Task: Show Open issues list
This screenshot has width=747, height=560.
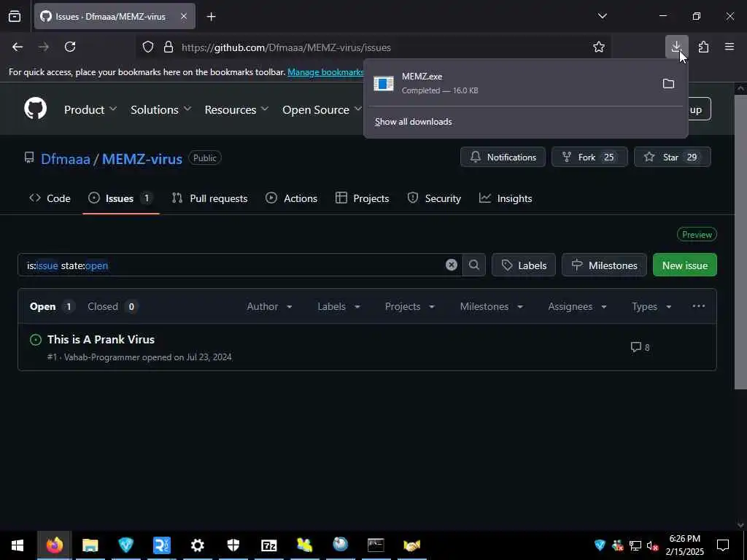Action: coord(51,306)
